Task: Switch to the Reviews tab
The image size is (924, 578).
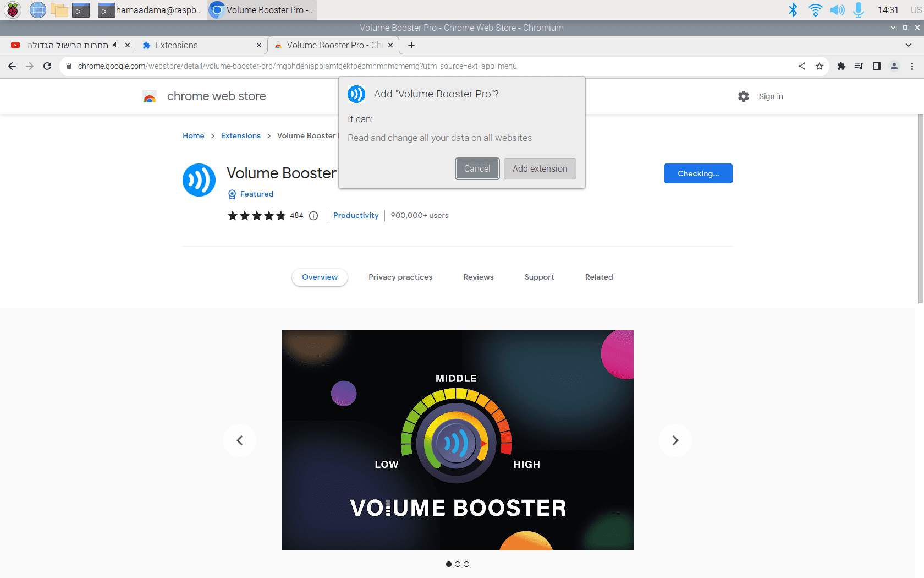Action: pos(479,277)
